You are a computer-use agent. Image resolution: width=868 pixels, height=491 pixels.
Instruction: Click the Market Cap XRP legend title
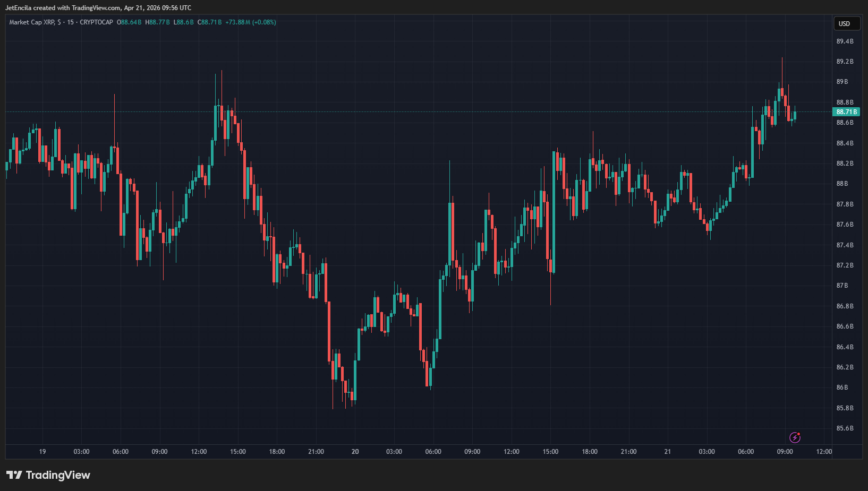[32, 22]
